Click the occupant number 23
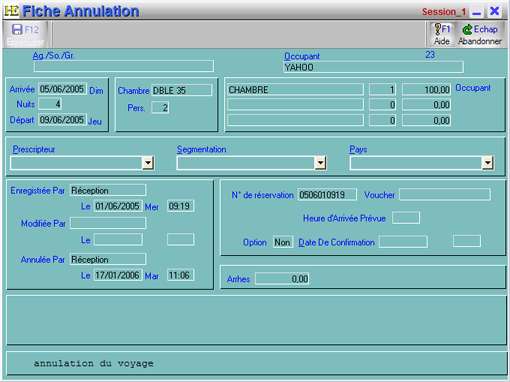This screenshot has width=510, height=382. coord(430,54)
